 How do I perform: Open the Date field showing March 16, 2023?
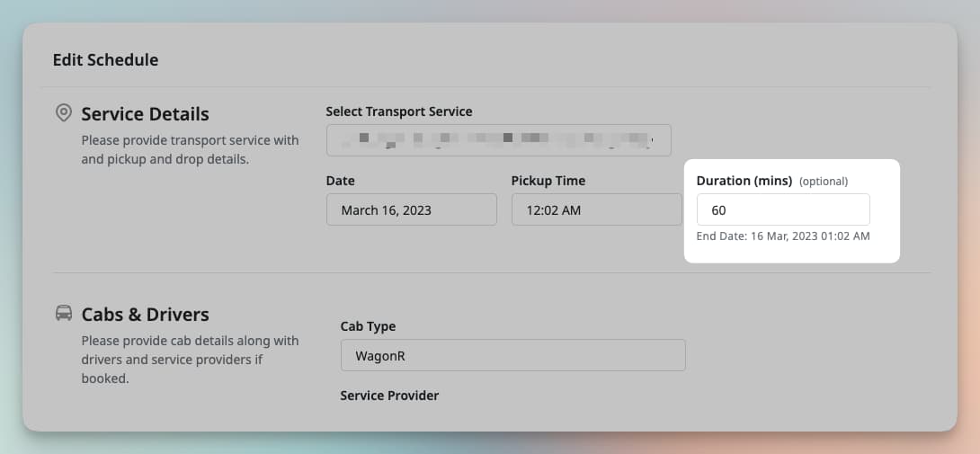[411, 209]
